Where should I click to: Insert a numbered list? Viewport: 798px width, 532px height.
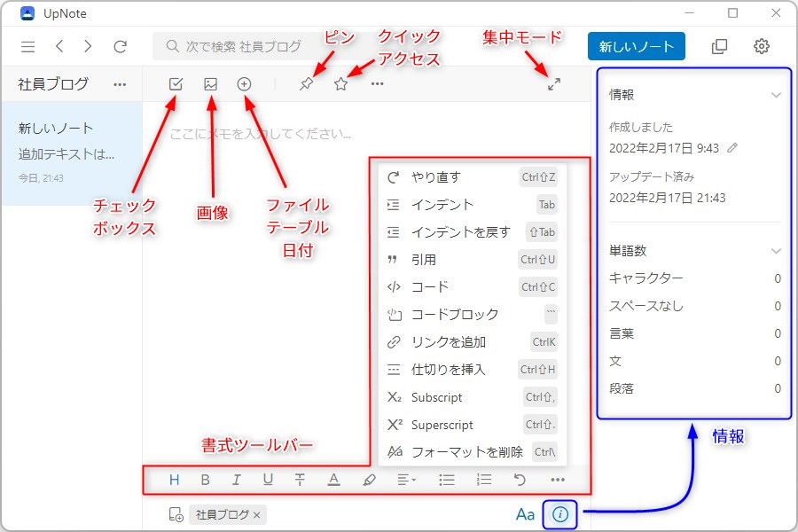click(x=484, y=480)
